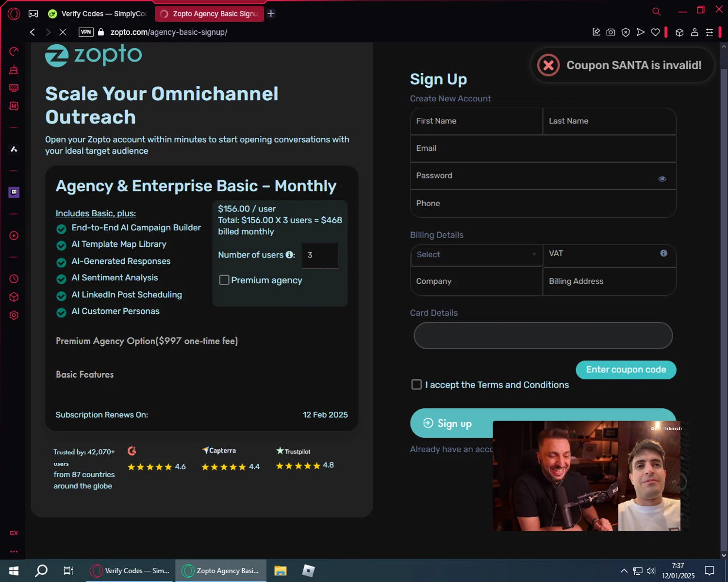Select the Zopto Agency Basic Signup tab
Screen dimensions: 728x582
coord(210,14)
